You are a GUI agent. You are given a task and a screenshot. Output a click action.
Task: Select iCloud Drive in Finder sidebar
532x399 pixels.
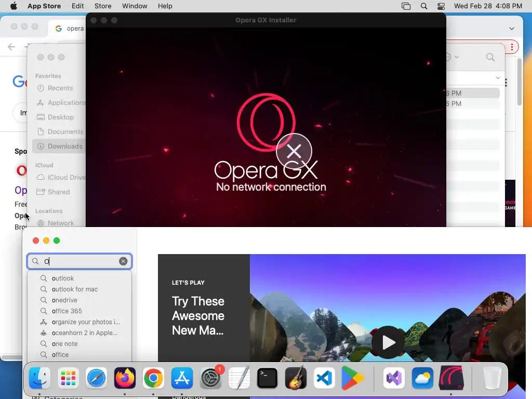point(61,178)
